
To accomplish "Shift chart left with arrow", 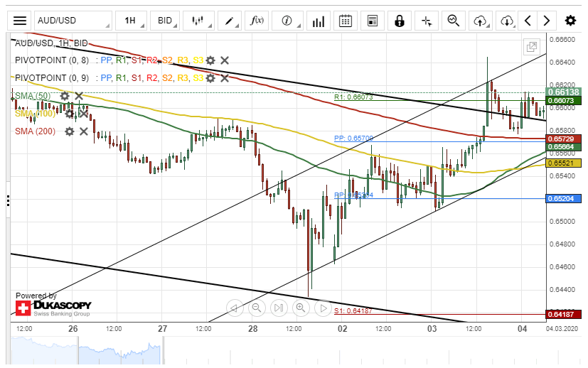I will click(x=528, y=21).
